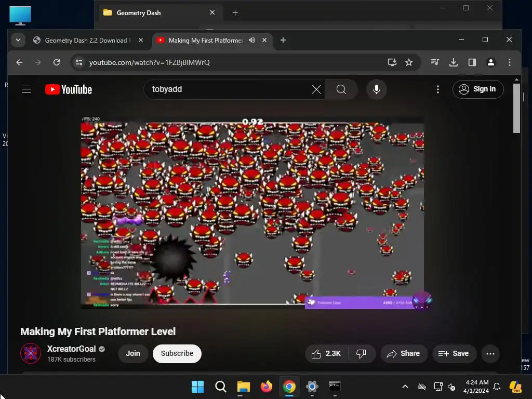Open clock showing 4:24 AM

(476, 387)
